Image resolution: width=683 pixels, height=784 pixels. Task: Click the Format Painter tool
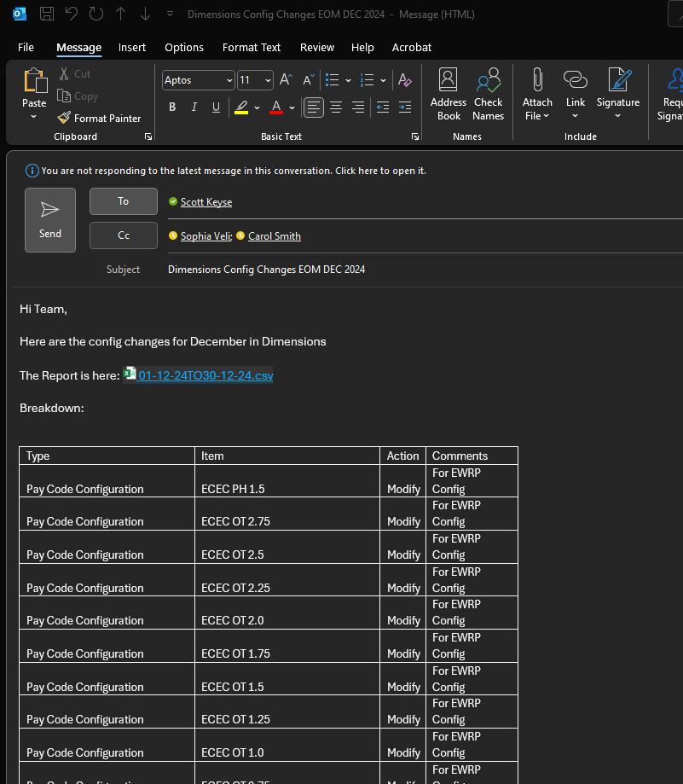[99, 119]
